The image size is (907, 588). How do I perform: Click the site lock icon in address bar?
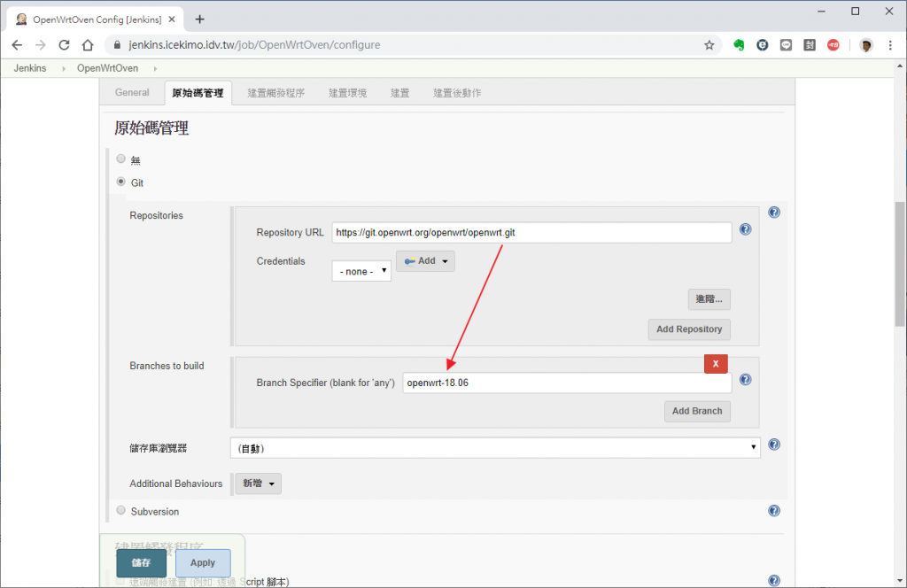[118, 45]
